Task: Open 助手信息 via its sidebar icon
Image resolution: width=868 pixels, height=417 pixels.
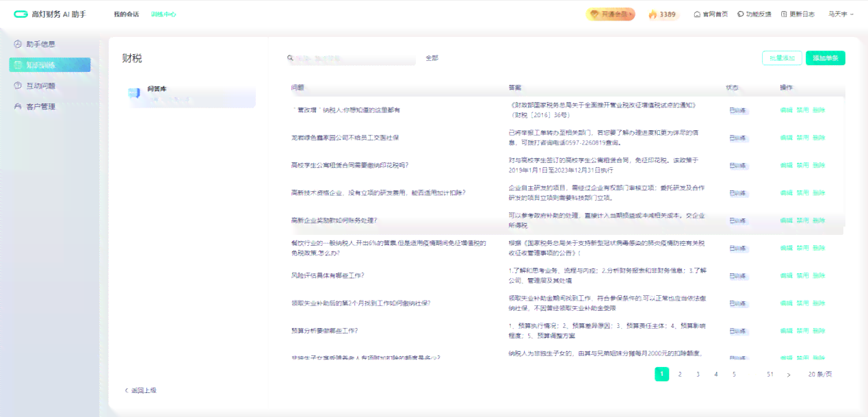Action: click(x=18, y=45)
